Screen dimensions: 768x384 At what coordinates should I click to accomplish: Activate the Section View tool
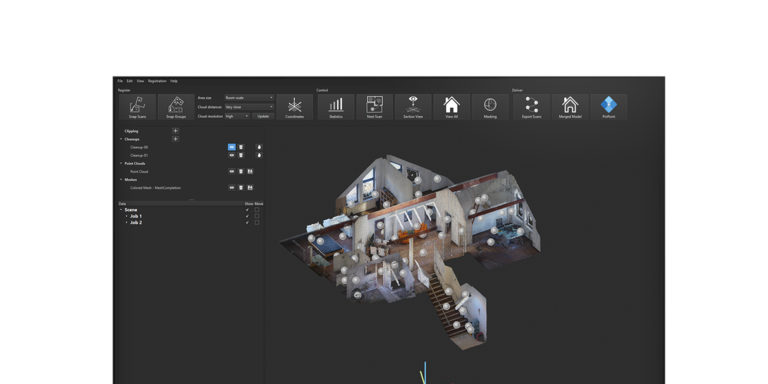point(413,107)
